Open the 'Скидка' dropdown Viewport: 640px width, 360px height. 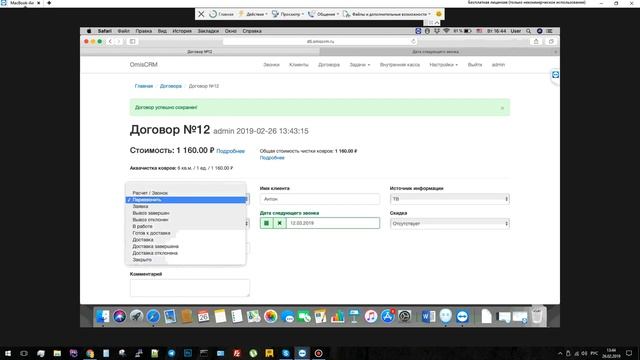(449, 223)
